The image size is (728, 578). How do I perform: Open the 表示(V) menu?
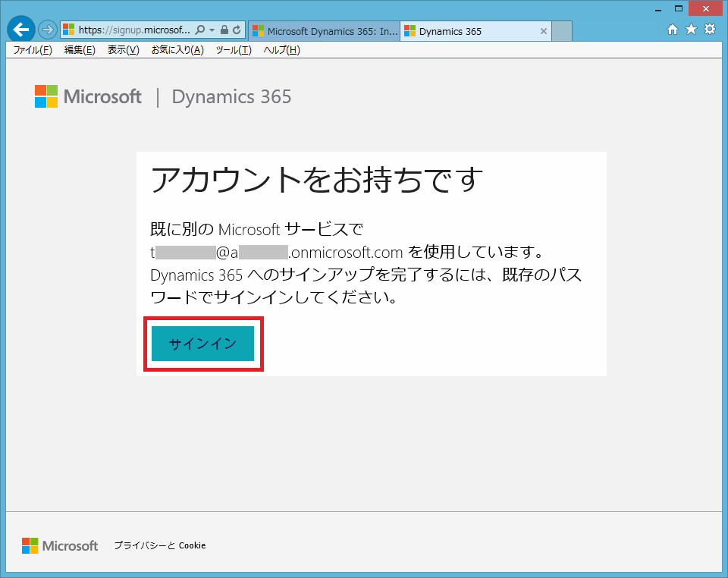pyautogui.click(x=124, y=50)
